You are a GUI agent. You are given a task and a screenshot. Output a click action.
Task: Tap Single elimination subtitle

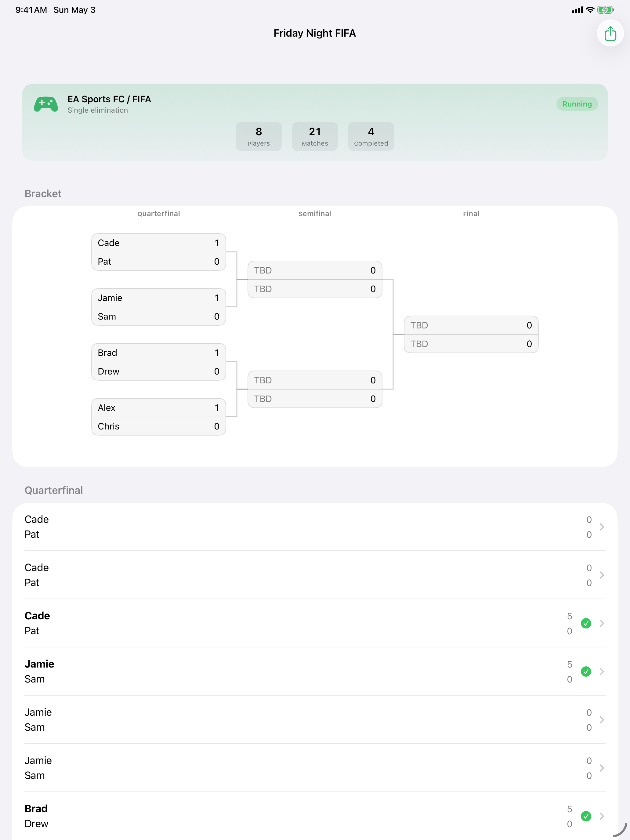point(98,110)
